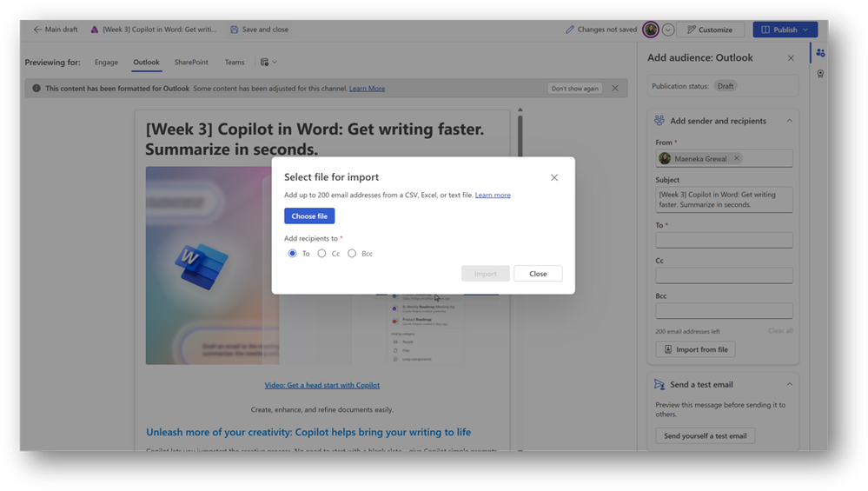Click the Choose file button

coord(309,216)
